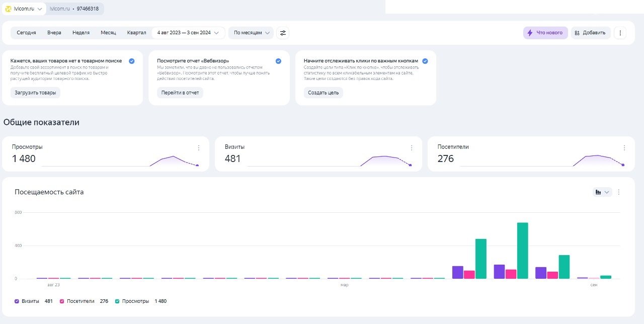Select the Неделя period tab

pos(81,33)
